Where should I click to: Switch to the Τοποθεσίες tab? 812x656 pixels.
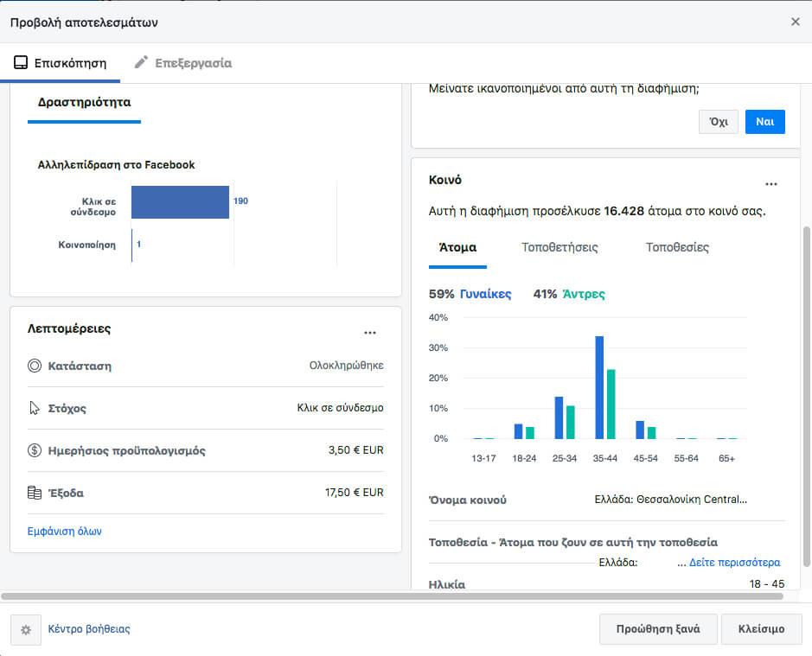coord(677,247)
